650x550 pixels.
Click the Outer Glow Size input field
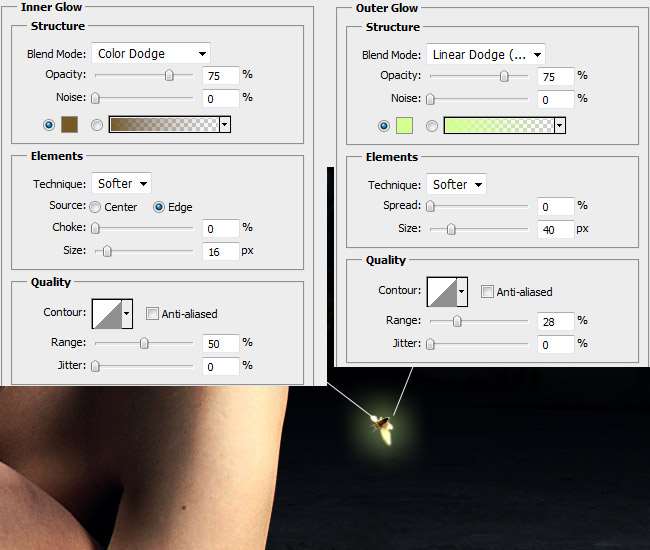coord(555,229)
